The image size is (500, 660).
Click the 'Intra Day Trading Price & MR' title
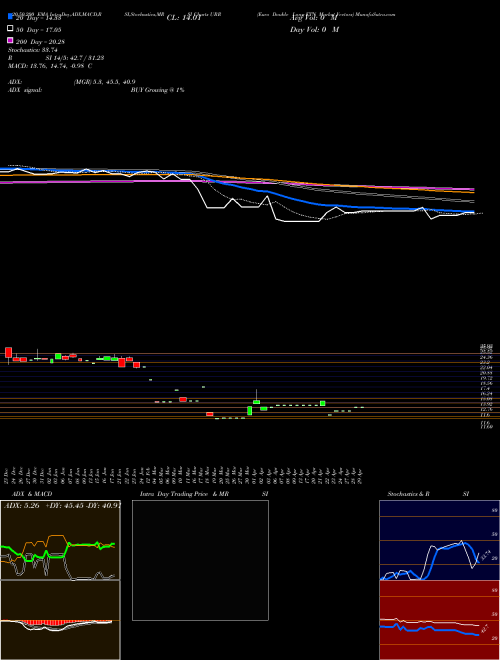click(184, 494)
